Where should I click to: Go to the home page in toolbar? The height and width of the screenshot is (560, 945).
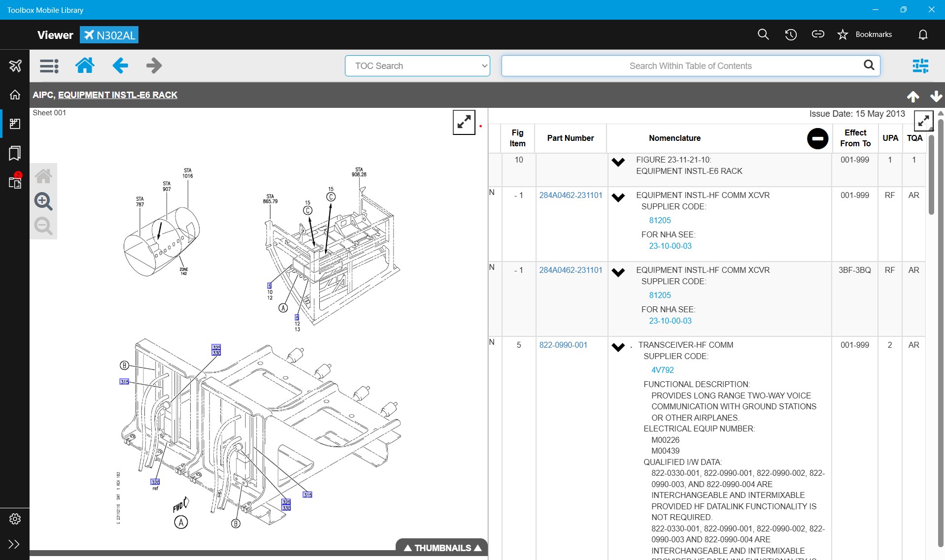(x=85, y=66)
